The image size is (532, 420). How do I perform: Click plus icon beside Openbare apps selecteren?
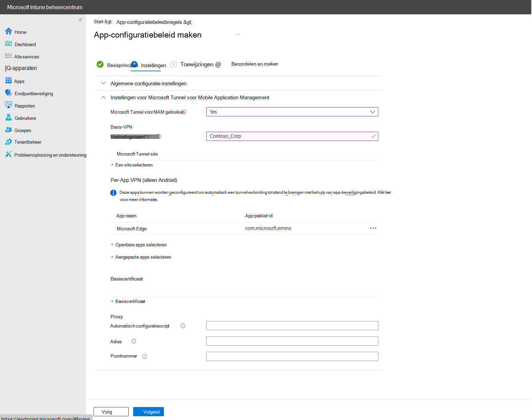tap(112, 245)
